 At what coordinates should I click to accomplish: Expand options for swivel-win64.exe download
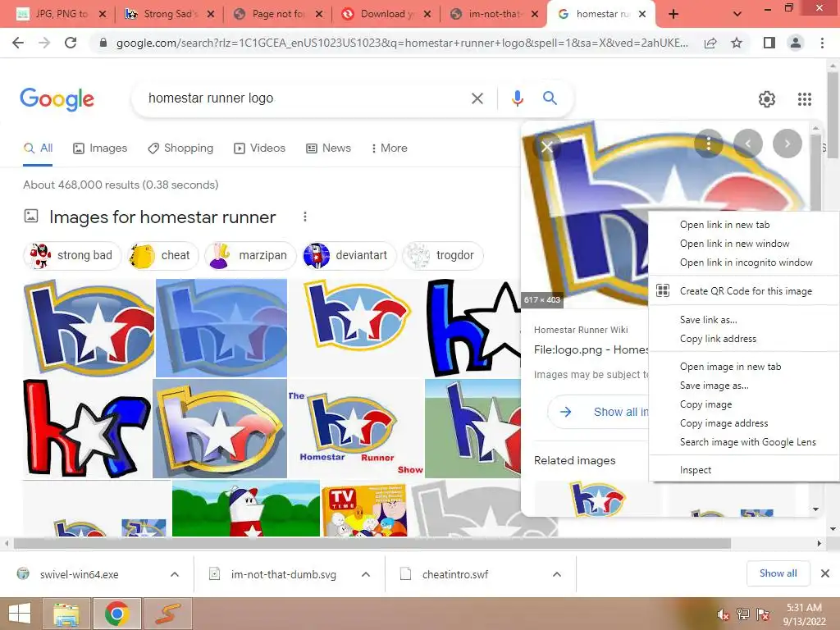click(175, 574)
